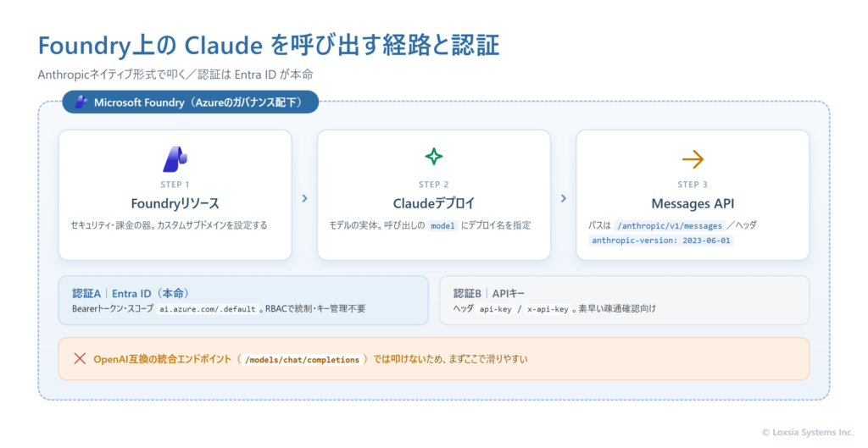
Task: Click the subtitle mentioning Anthropicネイティブ形式
Action: [x=175, y=75]
